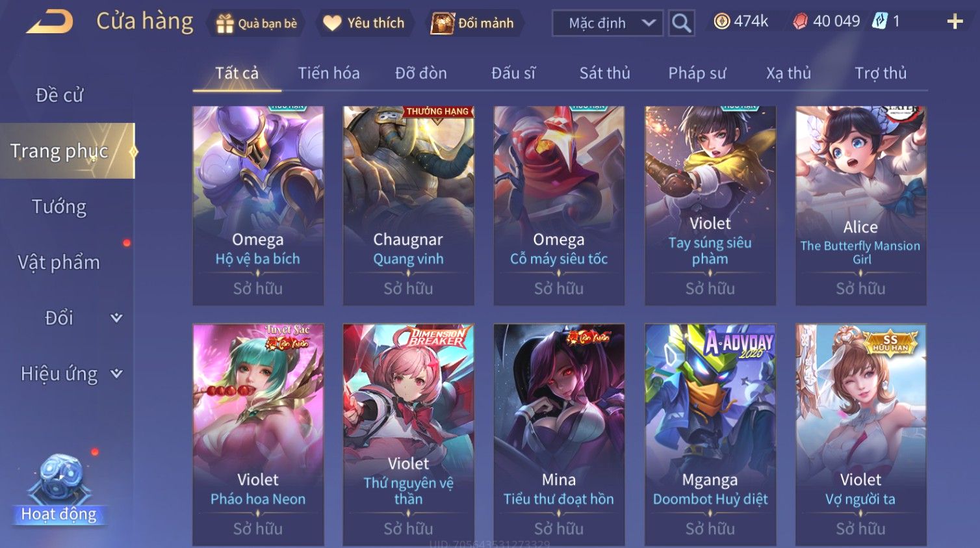Tap the red ruby currency icon
Image resolution: width=980 pixels, height=548 pixels.
tap(800, 21)
